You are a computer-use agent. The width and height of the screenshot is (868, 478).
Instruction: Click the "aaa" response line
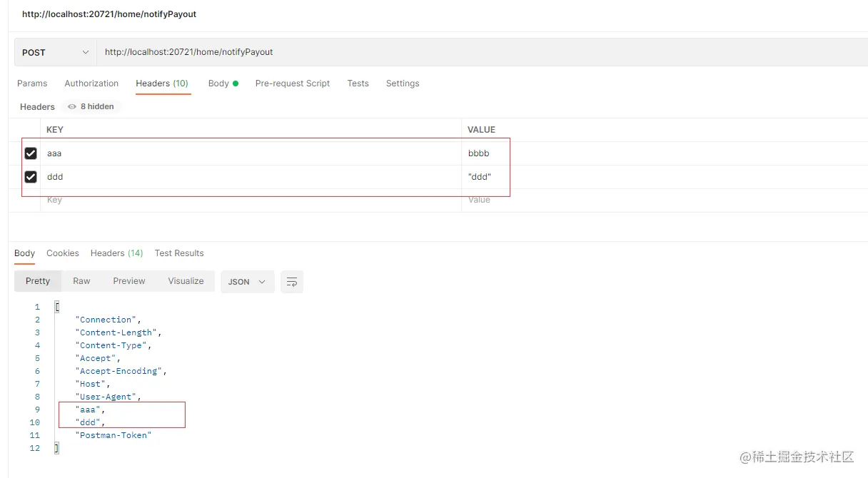tap(91, 410)
